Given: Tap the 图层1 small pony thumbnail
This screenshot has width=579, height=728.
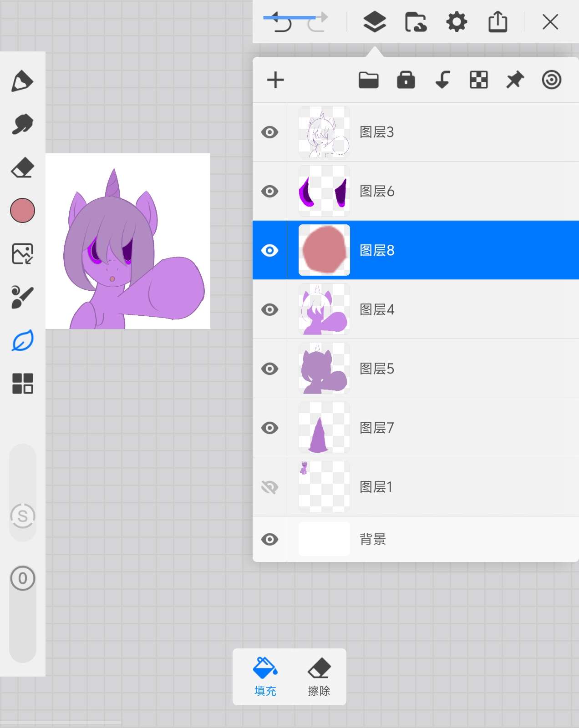Looking at the screenshot, I should 324,487.
